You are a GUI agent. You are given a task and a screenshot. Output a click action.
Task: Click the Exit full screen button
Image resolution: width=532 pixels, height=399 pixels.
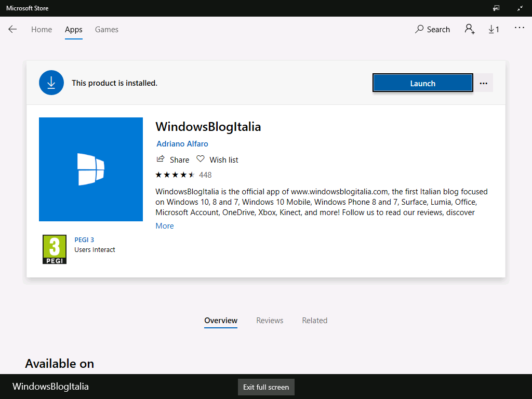[266, 387]
